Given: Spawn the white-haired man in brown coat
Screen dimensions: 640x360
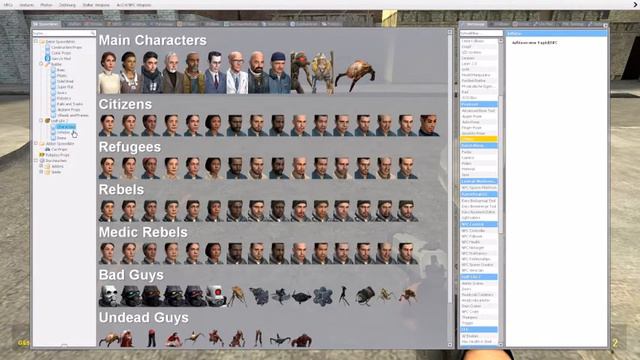Looking at the screenshot, I should coord(173,73).
